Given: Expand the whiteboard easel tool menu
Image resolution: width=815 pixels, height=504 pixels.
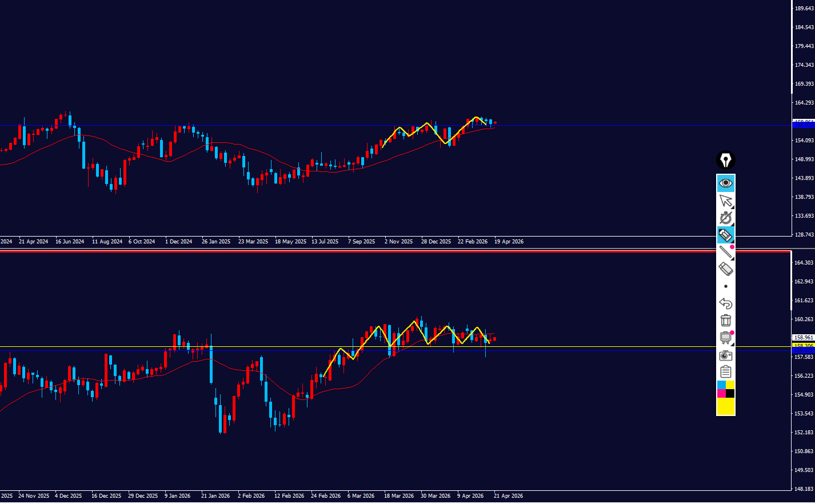Looking at the screenshot, I should pyautogui.click(x=725, y=338).
